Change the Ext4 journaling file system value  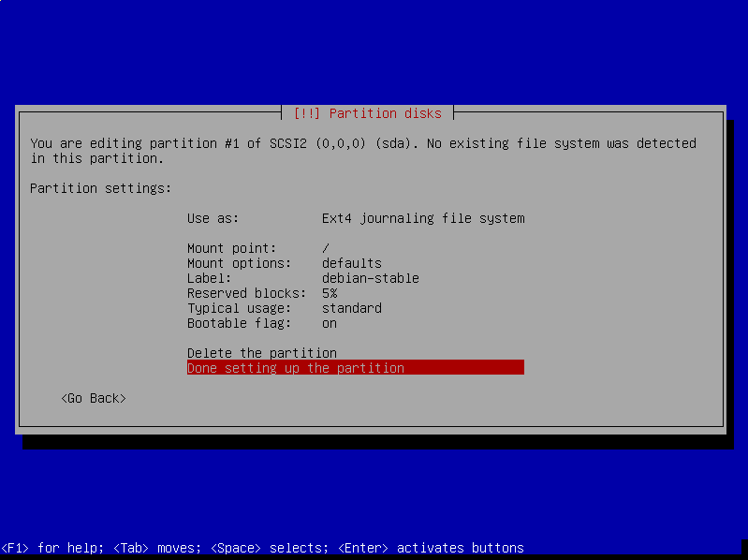pyautogui.click(x=423, y=218)
